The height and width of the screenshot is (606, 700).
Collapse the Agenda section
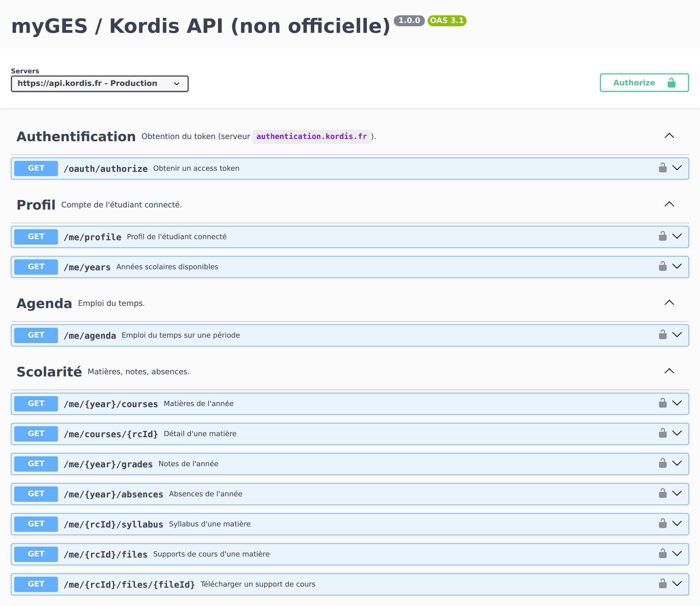[x=669, y=303]
